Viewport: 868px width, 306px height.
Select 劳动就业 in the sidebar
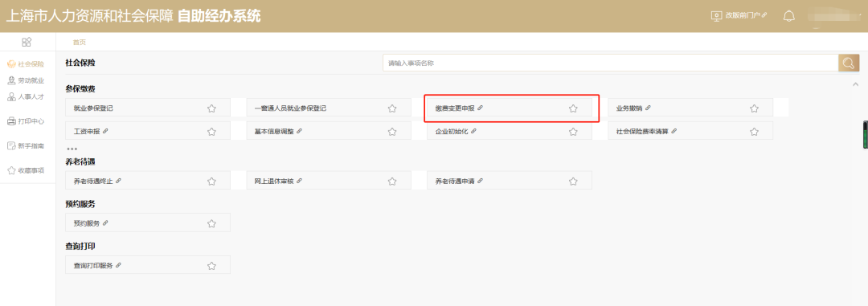26,81
